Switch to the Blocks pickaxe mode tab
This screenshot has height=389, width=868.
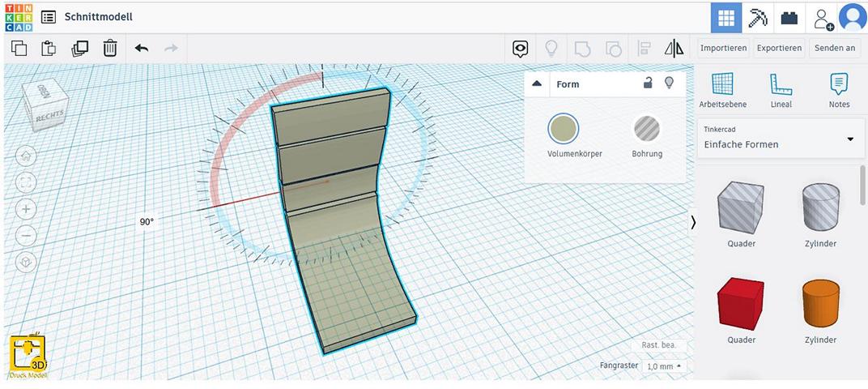click(x=758, y=17)
